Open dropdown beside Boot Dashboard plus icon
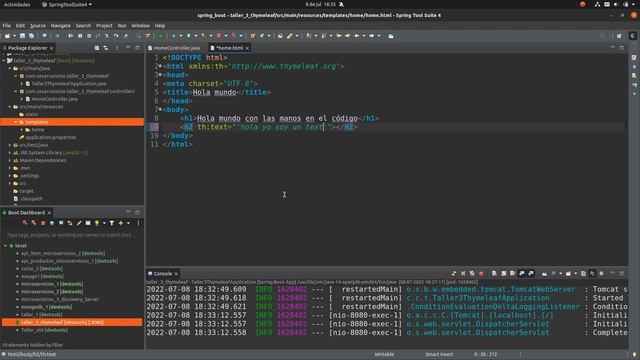640x360 pixels. 128,223
